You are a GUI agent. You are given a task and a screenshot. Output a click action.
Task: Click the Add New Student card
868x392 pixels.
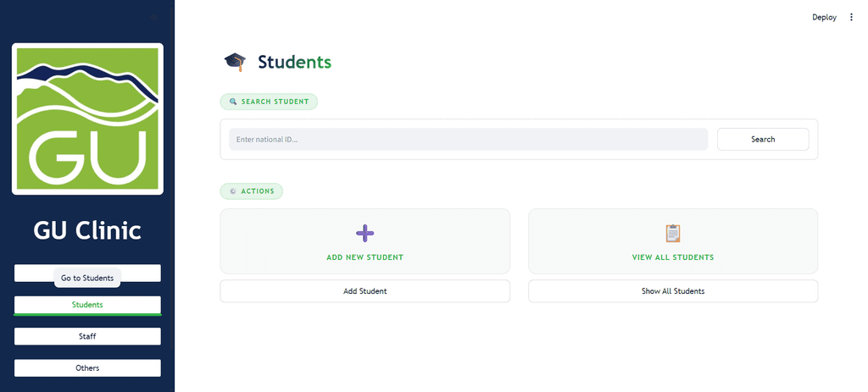364,241
